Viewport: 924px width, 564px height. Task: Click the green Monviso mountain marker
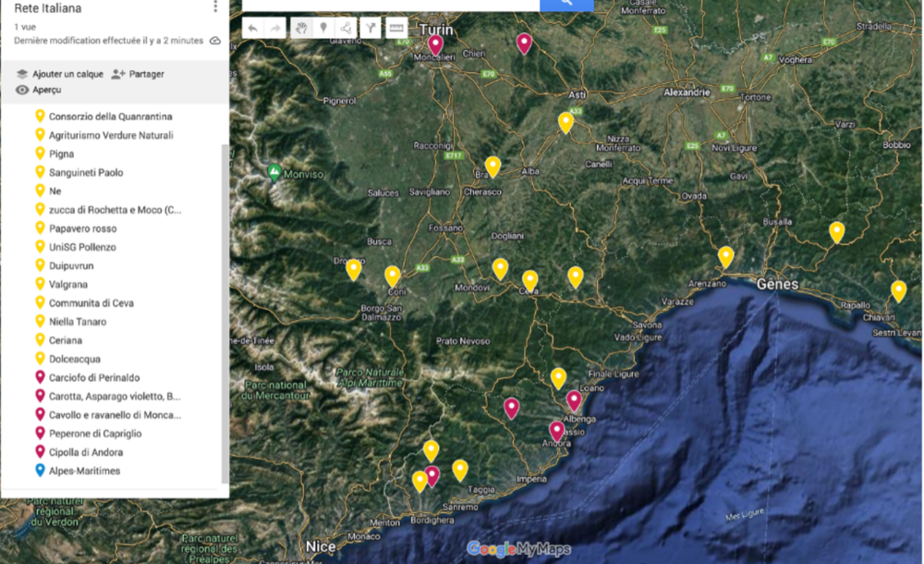(274, 172)
